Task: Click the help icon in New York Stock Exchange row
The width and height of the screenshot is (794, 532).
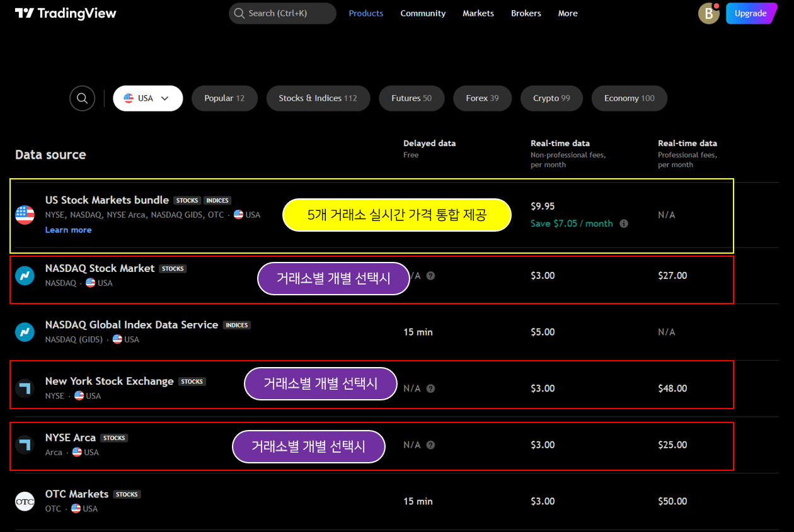Action: click(430, 388)
